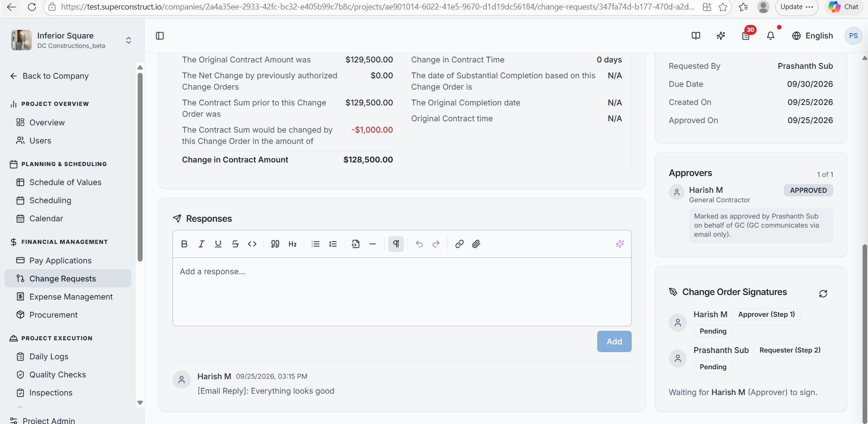
Task: Open Schedule of Values page
Action: 65,182
